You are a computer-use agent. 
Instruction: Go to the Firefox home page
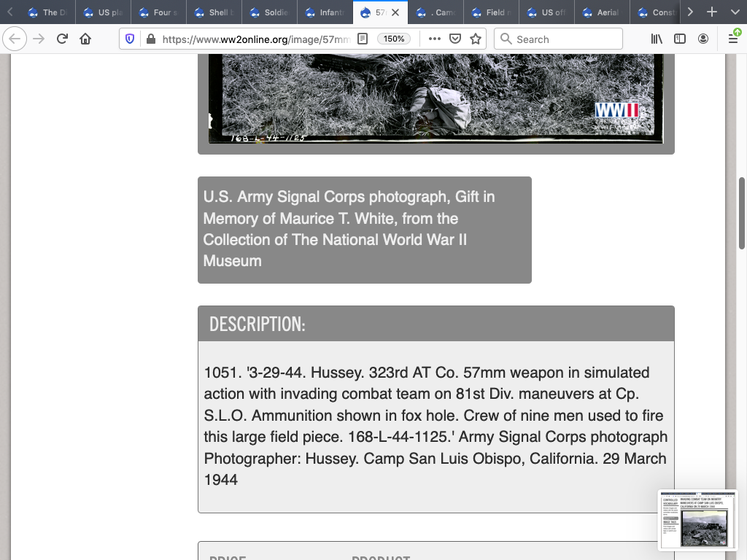85,39
